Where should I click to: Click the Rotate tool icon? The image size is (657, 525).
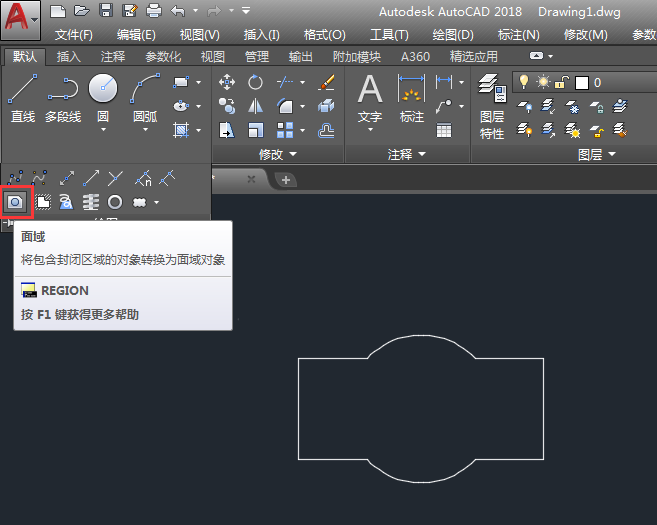pyautogui.click(x=256, y=82)
